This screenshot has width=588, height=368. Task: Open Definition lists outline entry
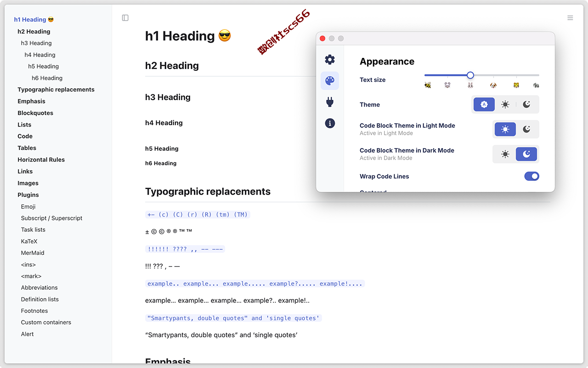pos(40,299)
